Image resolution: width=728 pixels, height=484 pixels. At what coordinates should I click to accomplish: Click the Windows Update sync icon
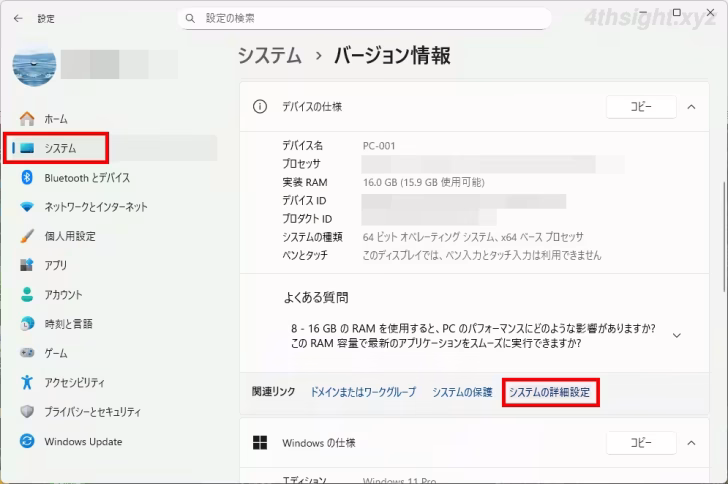27,441
